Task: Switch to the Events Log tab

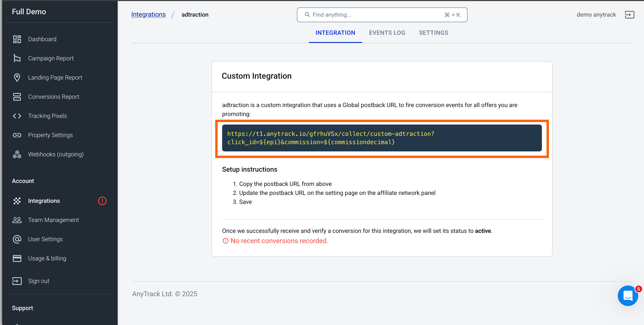Action: [387, 33]
